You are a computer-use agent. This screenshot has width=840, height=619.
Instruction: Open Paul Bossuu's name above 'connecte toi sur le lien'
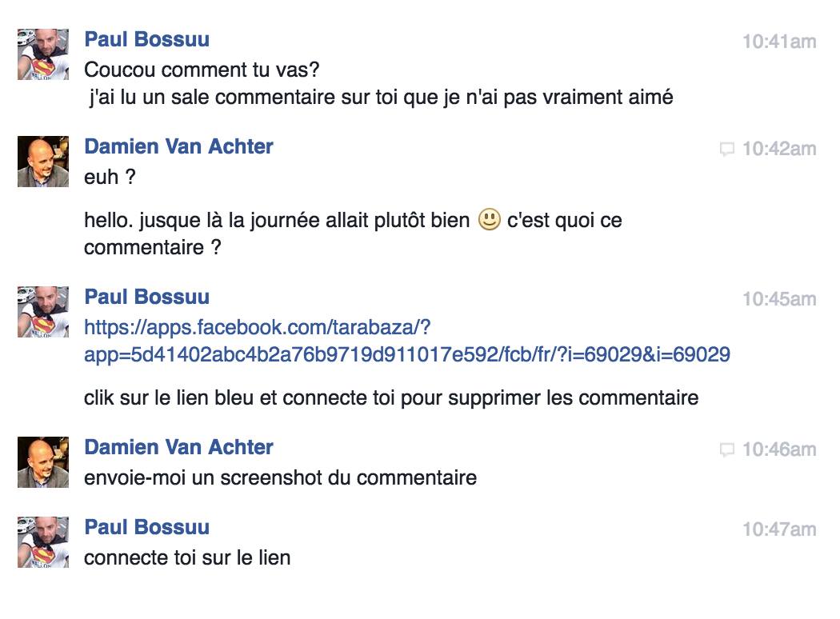tap(147, 527)
